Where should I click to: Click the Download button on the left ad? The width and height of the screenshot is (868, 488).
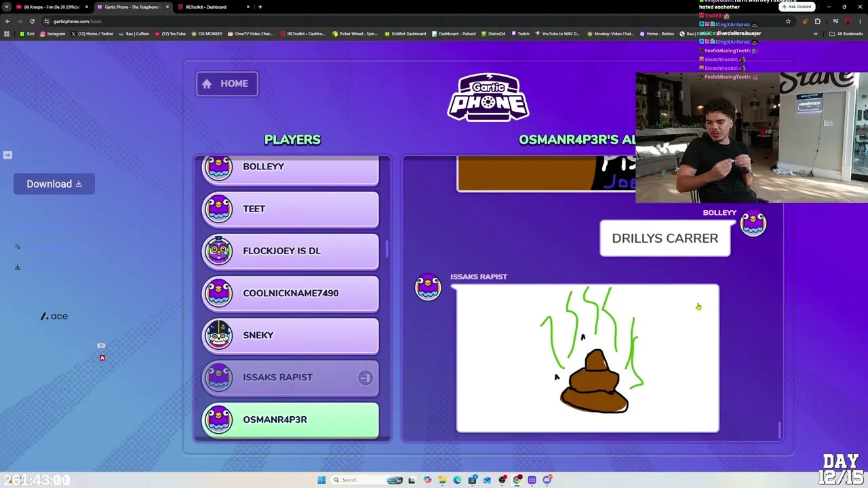(x=54, y=184)
